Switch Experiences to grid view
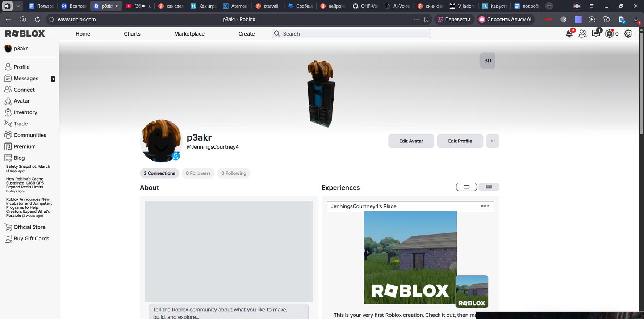Screen dimensions: 644x319 [x=489, y=187]
